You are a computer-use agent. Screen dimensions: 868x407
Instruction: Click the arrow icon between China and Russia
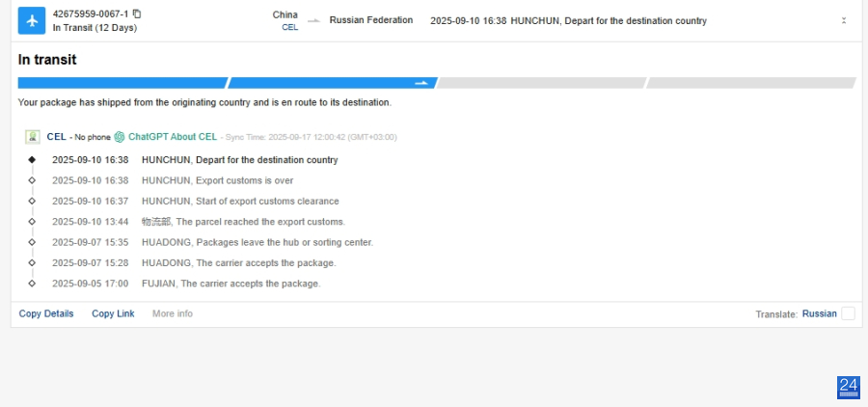coord(313,20)
